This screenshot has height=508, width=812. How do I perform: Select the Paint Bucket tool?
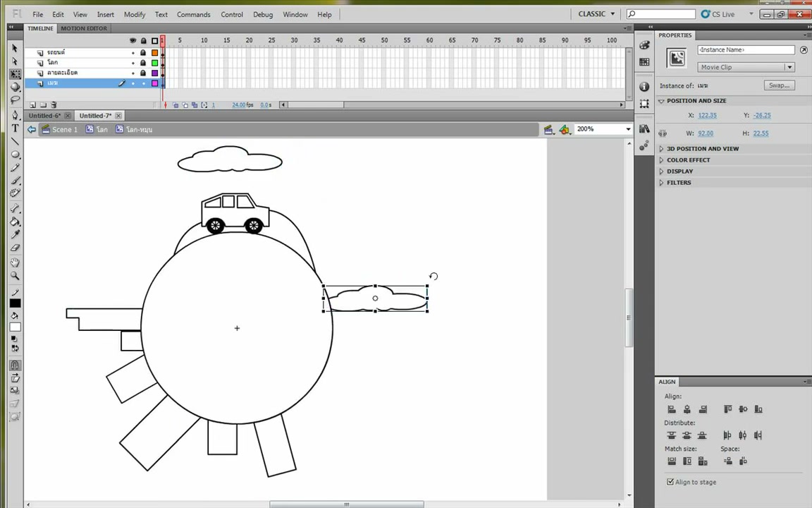pos(15,222)
